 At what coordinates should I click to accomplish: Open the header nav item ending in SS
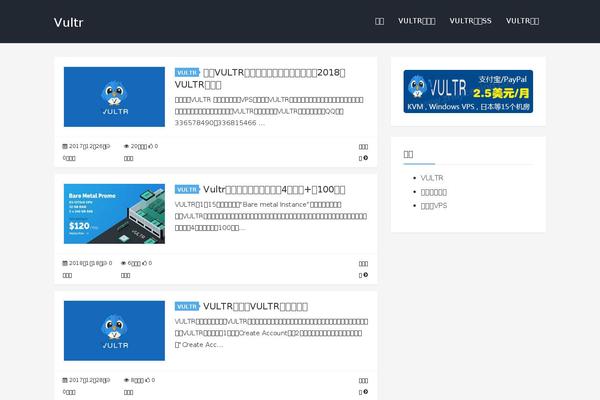coord(470,21)
